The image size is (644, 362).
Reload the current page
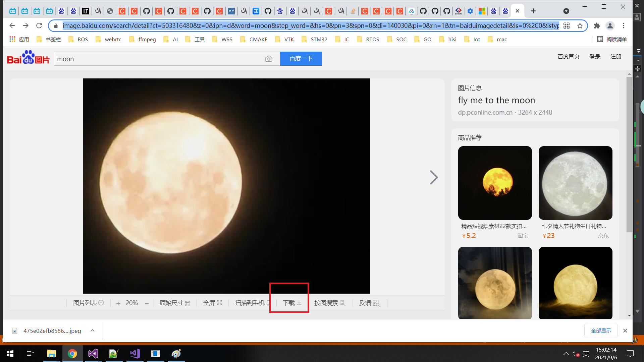[x=39, y=25]
